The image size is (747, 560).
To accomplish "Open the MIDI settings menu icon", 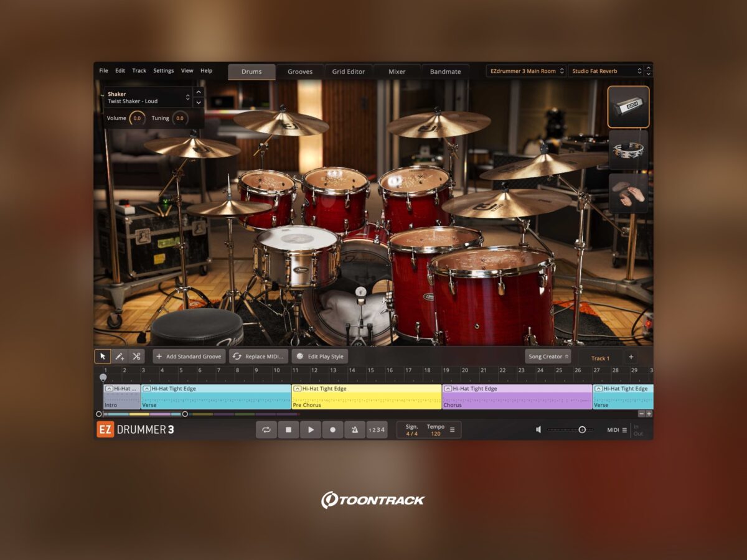I will click(x=625, y=430).
